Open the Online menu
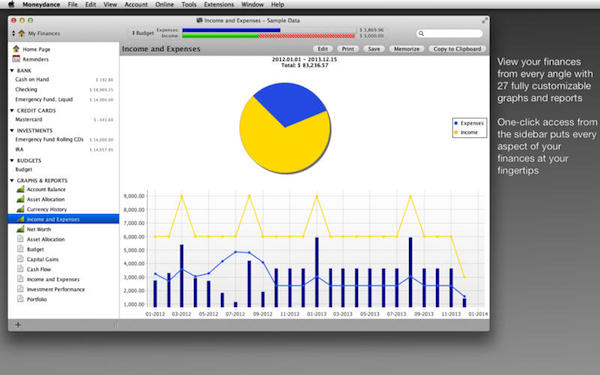Screen dimensions: 600x375 click(165, 5)
